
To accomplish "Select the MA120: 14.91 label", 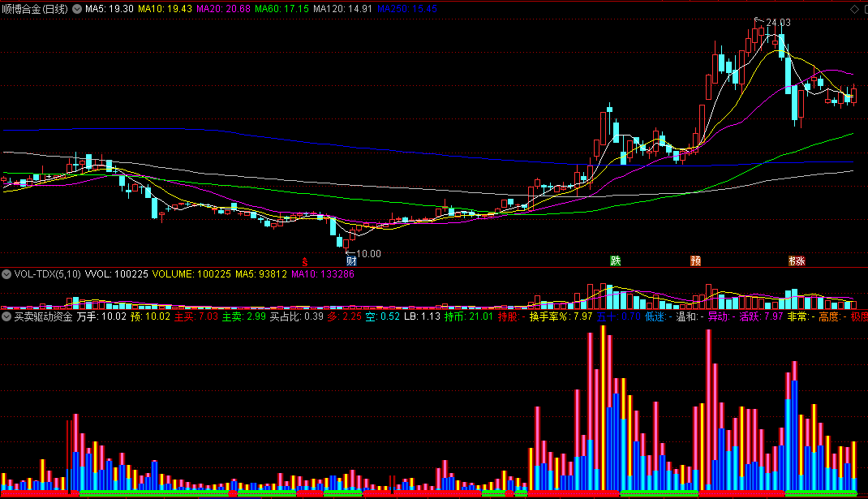I will [342, 9].
